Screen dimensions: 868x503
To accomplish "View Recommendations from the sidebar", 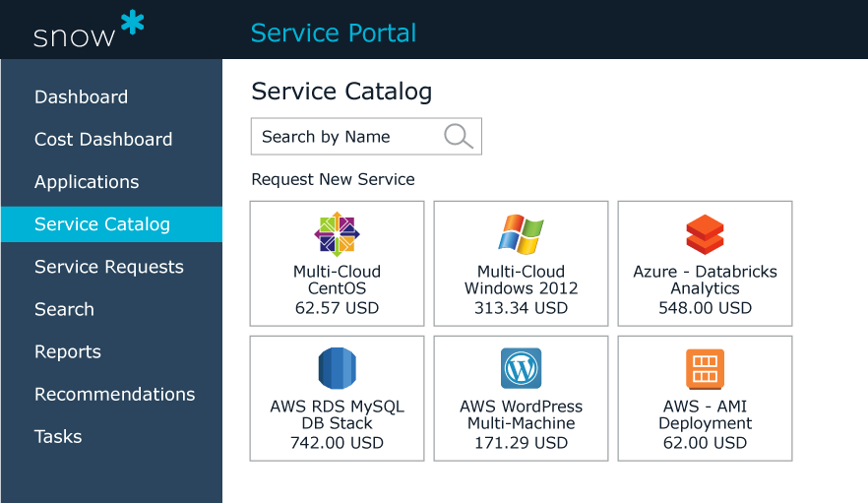I will [114, 394].
